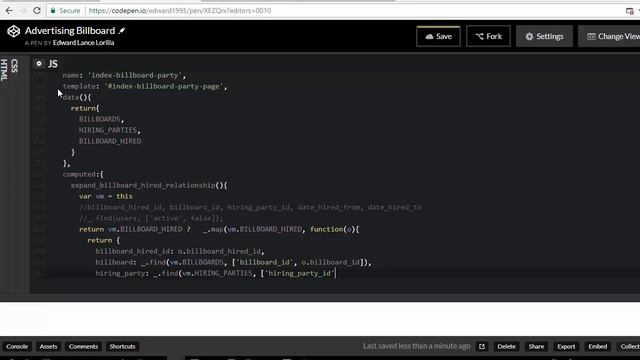Click 'expand_billboard_hired_relationship(){' line

coord(149,185)
